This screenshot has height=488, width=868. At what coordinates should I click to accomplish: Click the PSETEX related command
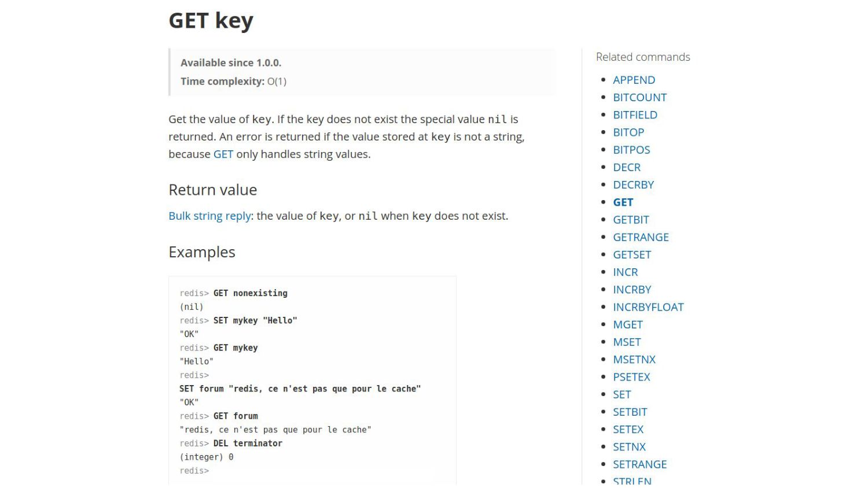[x=631, y=377]
